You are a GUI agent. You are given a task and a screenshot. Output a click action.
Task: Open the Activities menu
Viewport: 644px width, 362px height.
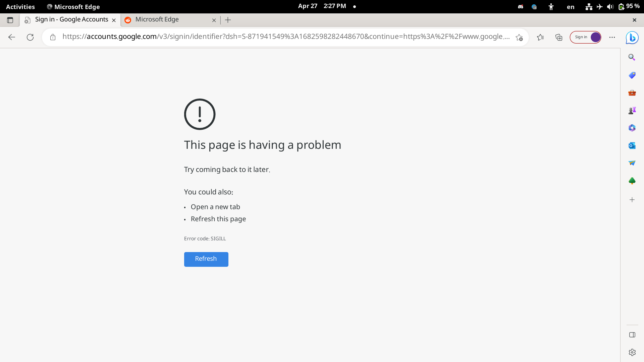[20, 7]
